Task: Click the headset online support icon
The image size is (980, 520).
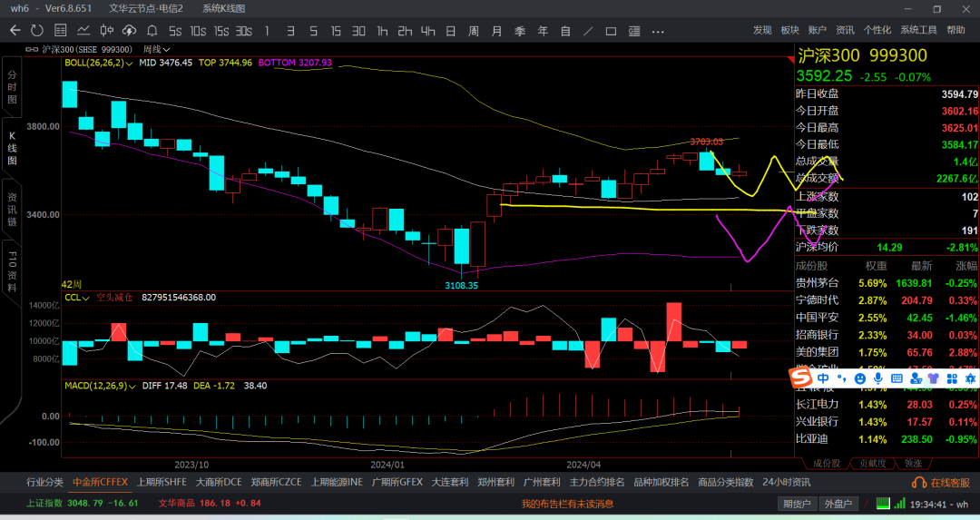Action: pyautogui.click(x=918, y=483)
